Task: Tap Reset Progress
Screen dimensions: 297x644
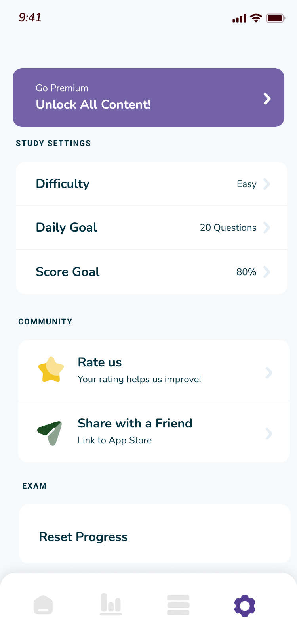Action: pyautogui.click(x=155, y=534)
